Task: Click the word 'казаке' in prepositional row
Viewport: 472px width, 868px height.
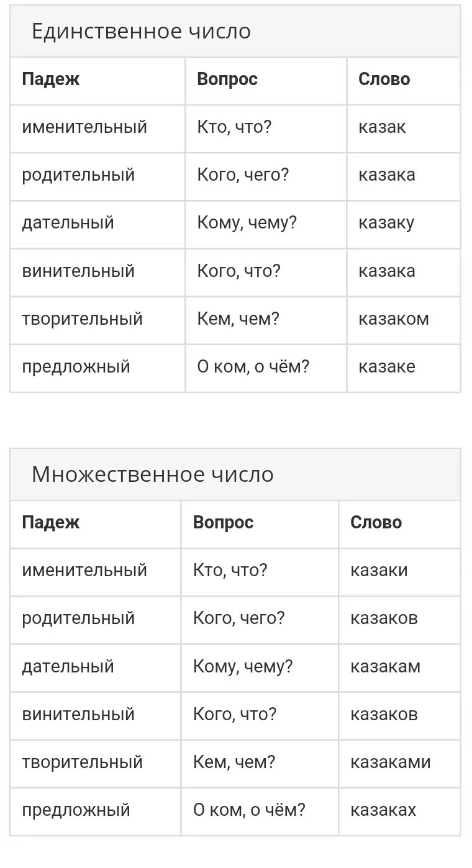Action: [x=387, y=367]
